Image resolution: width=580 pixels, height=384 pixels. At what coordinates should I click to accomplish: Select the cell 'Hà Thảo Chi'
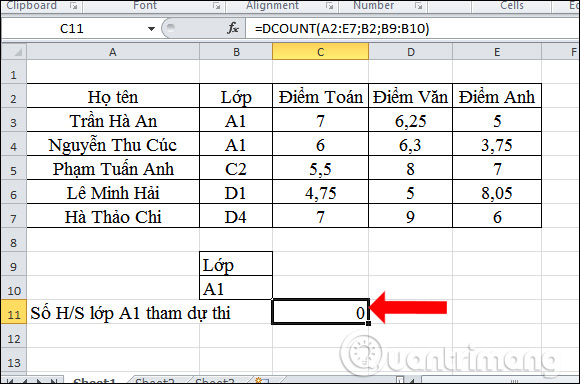pyautogui.click(x=113, y=216)
